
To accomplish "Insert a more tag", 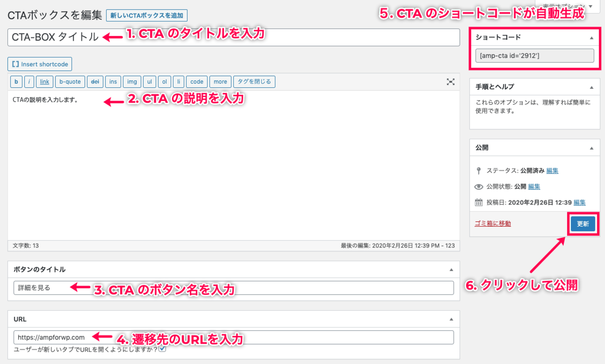I will pos(220,82).
